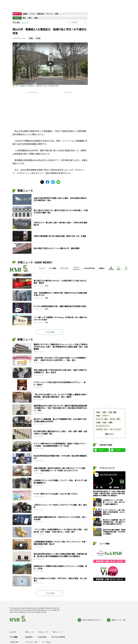The height and width of the screenshot is (644, 138).
Task: Open テレビ番組 in the header menu
Action: tap(52, 268)
